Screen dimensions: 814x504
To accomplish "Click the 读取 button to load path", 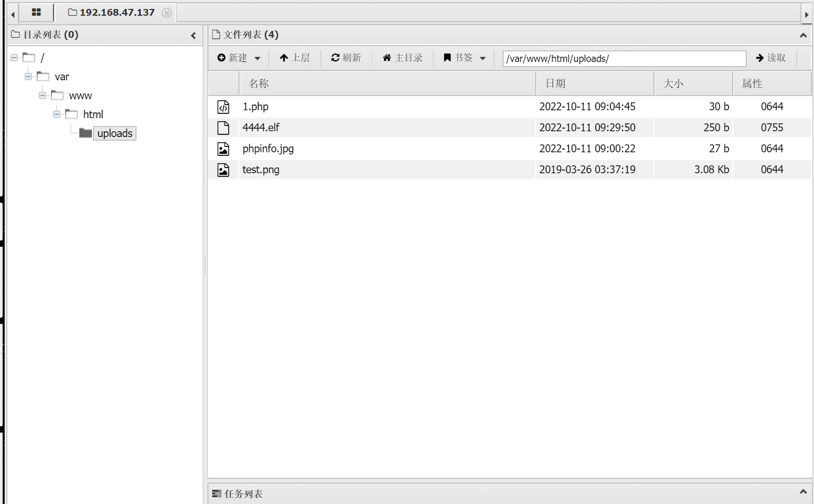I will click(770, 58).
